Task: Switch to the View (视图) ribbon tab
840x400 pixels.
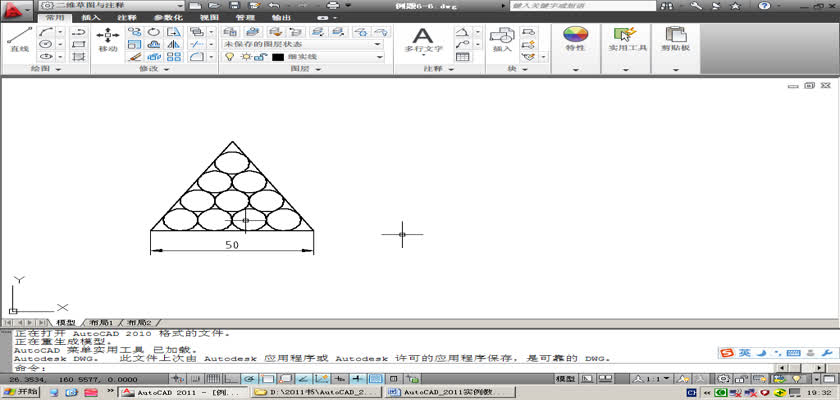Action: coord(209,18)
